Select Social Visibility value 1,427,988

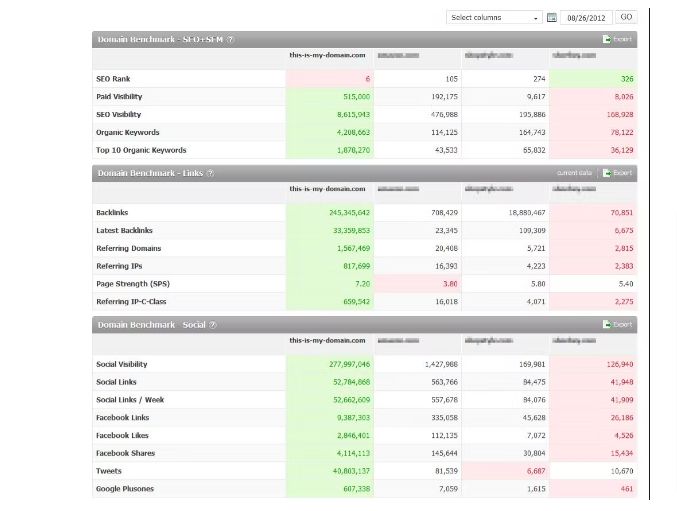point(441,364)
